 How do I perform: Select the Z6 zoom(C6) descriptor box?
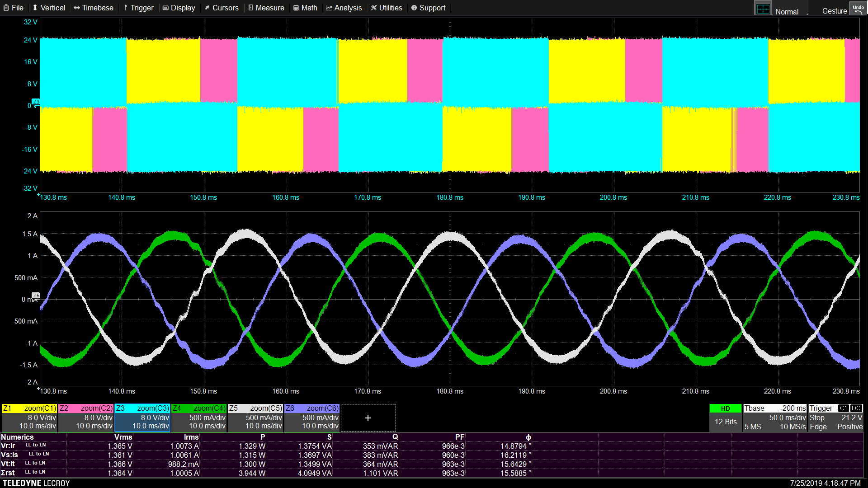[x=312, y=418]
